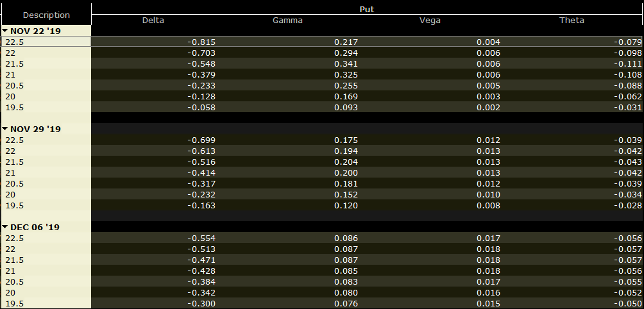Click the Theta column header
The width and height of the screenshot is (644, 309).
572,20
